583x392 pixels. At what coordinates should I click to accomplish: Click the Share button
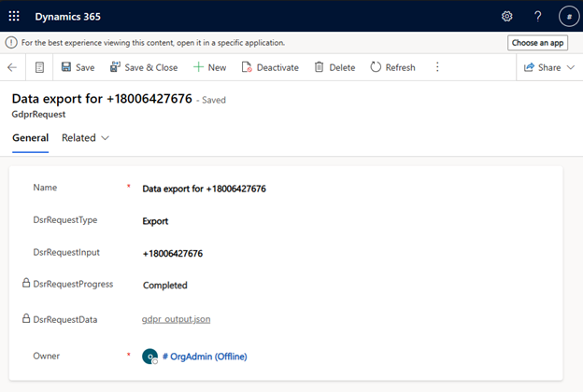[543, 67]
